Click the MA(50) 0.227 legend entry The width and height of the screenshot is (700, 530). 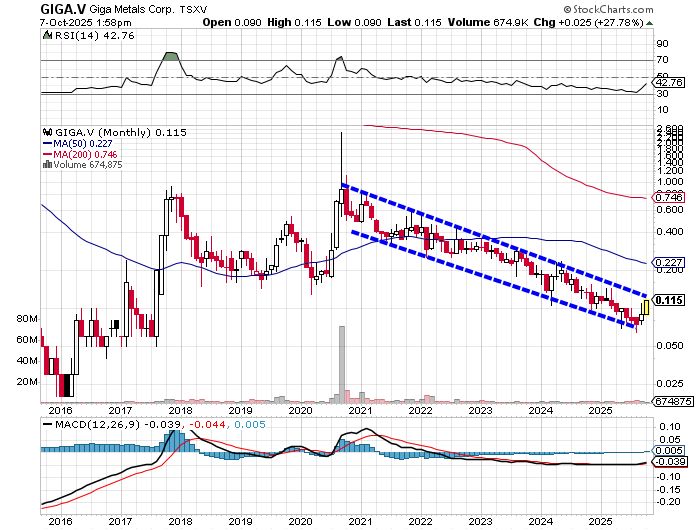[83, 143]
